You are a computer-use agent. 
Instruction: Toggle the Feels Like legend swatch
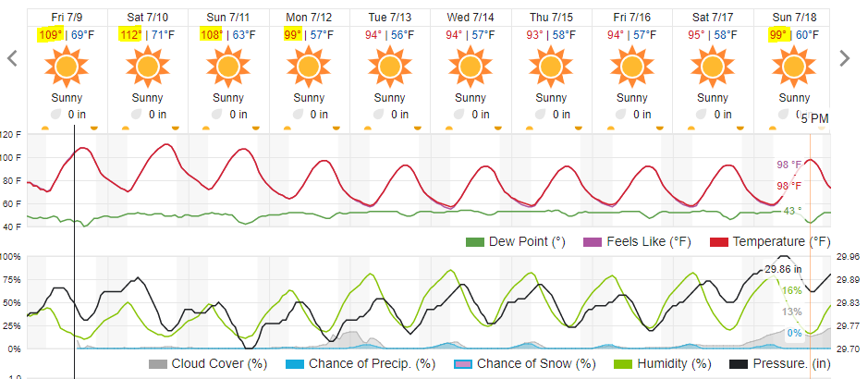(593, 242)
